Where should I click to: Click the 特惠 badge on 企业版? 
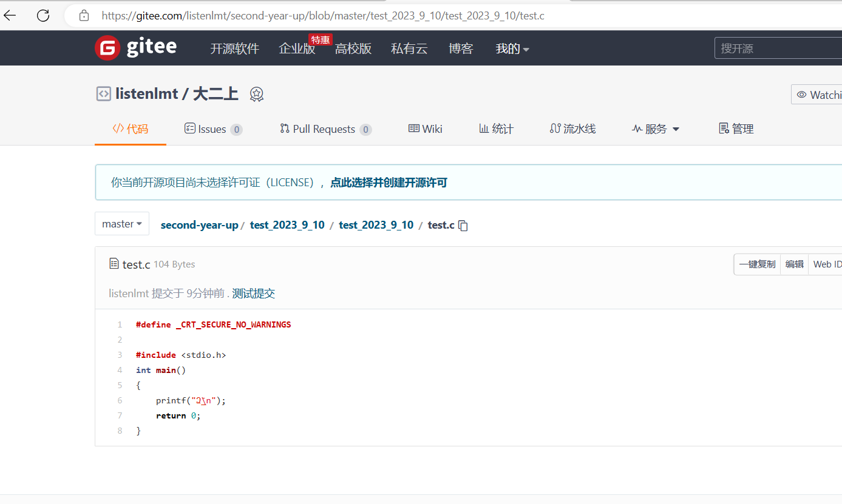(x=321, y=40)
